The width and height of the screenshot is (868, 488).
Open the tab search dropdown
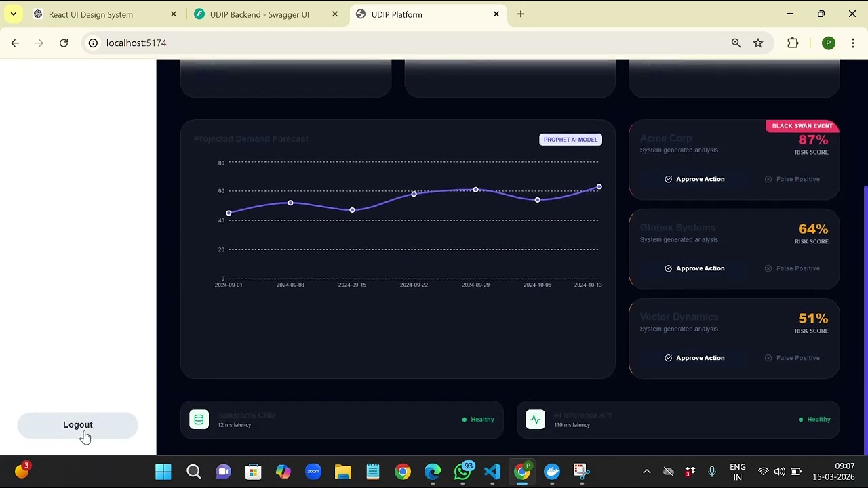(x=14, y=14)
